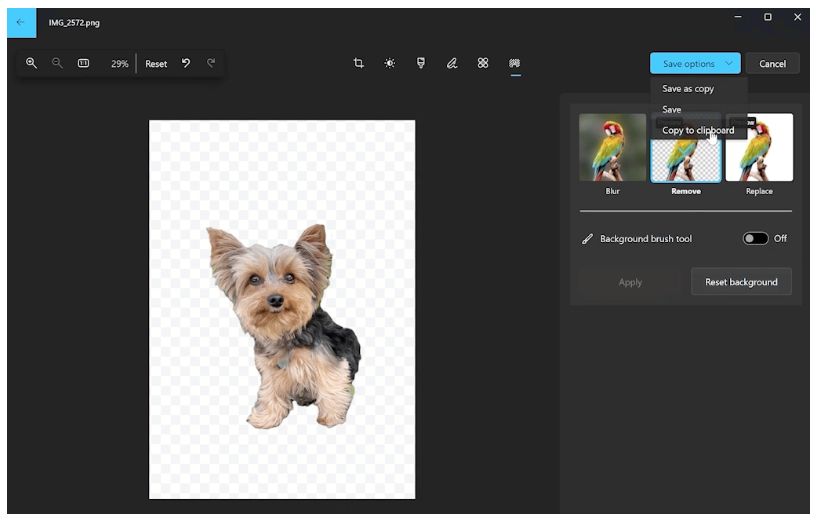Minimize the Photos window
This screenshot has height=519, width=821.
[738, 17]
